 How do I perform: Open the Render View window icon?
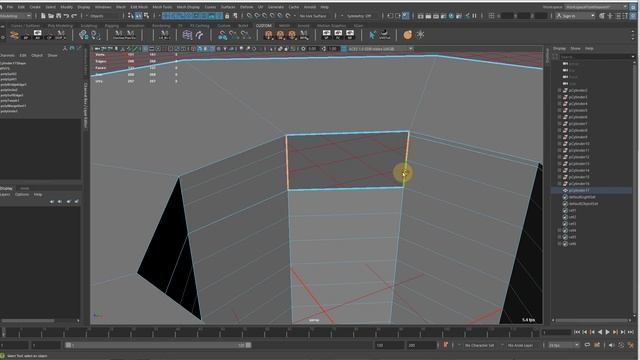(420, 16)
